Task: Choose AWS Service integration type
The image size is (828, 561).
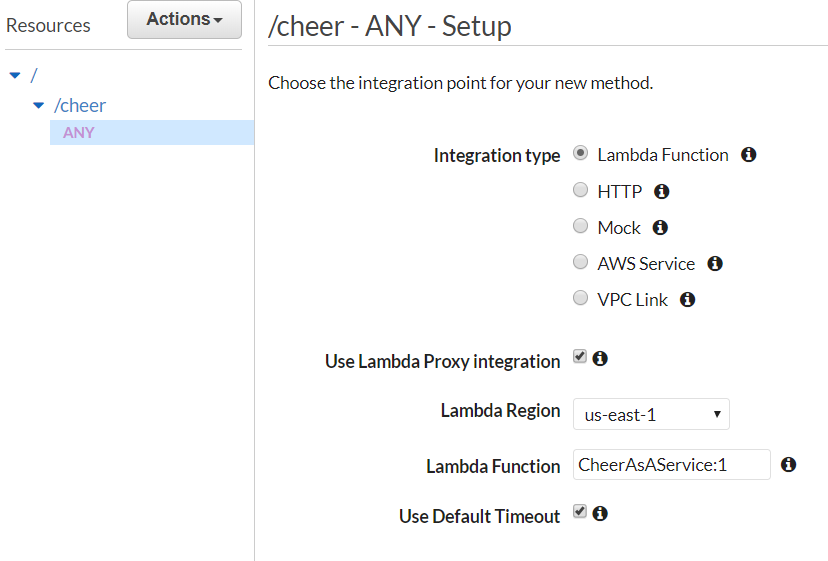Action: click(580, 262)
